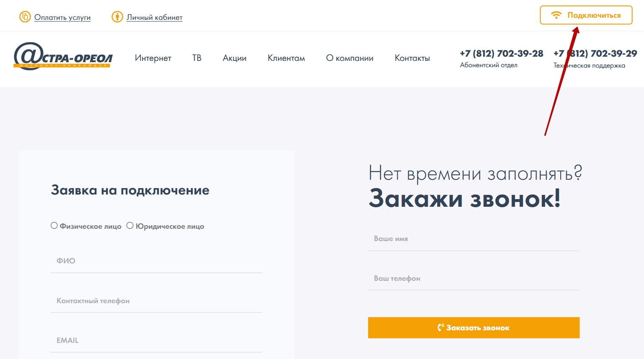Call technical support number +7 (812) 702-39-29
This screenshot has height=359, width=644.
pos(595,54)
